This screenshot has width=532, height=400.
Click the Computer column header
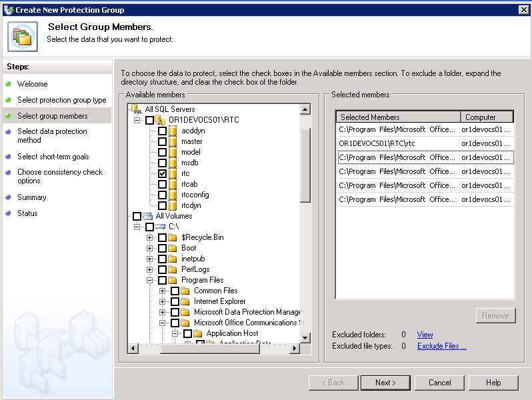click(487, 117)
